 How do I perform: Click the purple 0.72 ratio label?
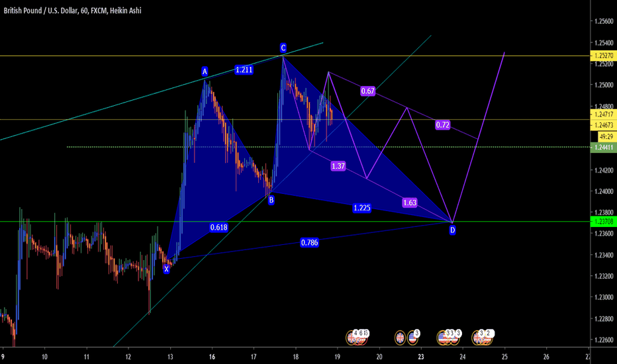tap(443, 125)
